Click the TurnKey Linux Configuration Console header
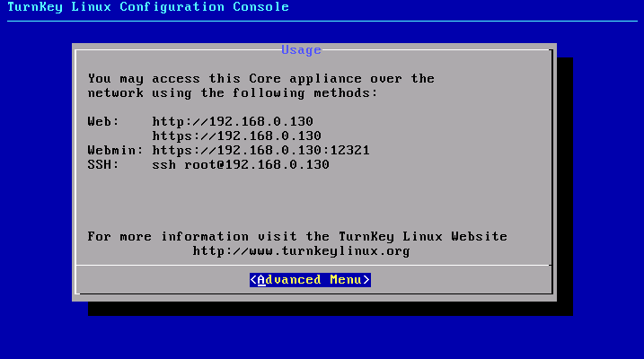 148,7
